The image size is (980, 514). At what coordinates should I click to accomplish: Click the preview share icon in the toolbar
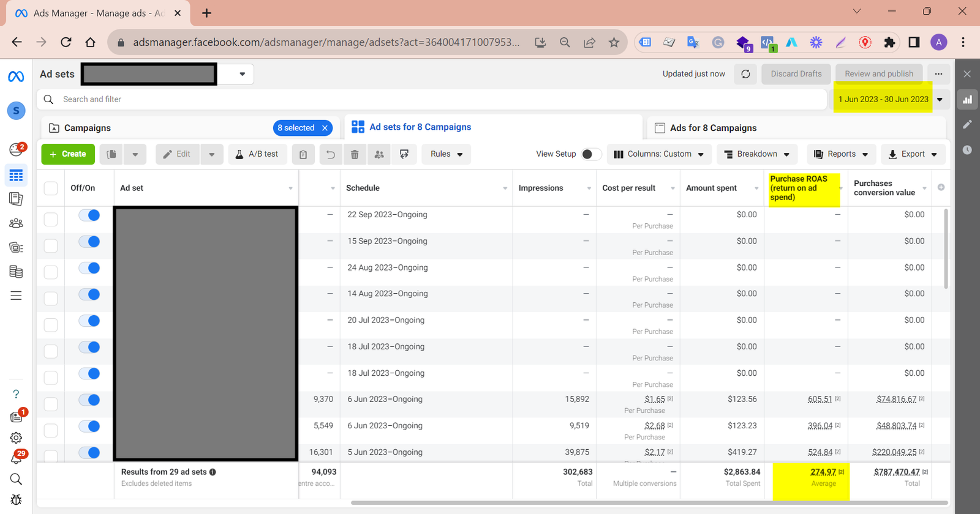(404, 154)
